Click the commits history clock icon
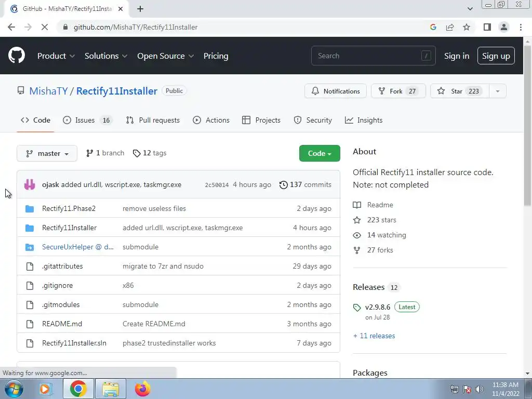The width and height of the screenshot is (532, 399). 283,184
